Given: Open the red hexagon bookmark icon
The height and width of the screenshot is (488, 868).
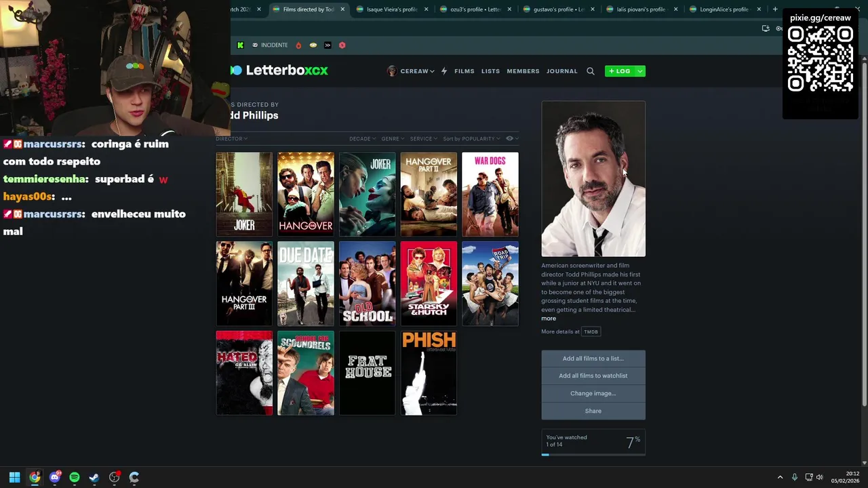Looking at the screenshot, I should (342, 45).
